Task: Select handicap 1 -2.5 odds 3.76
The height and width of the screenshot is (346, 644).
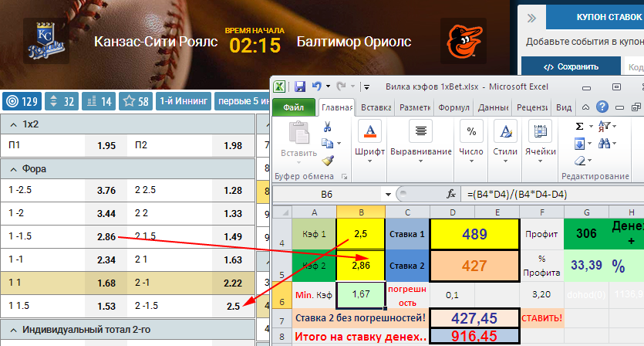Action: 106,190
